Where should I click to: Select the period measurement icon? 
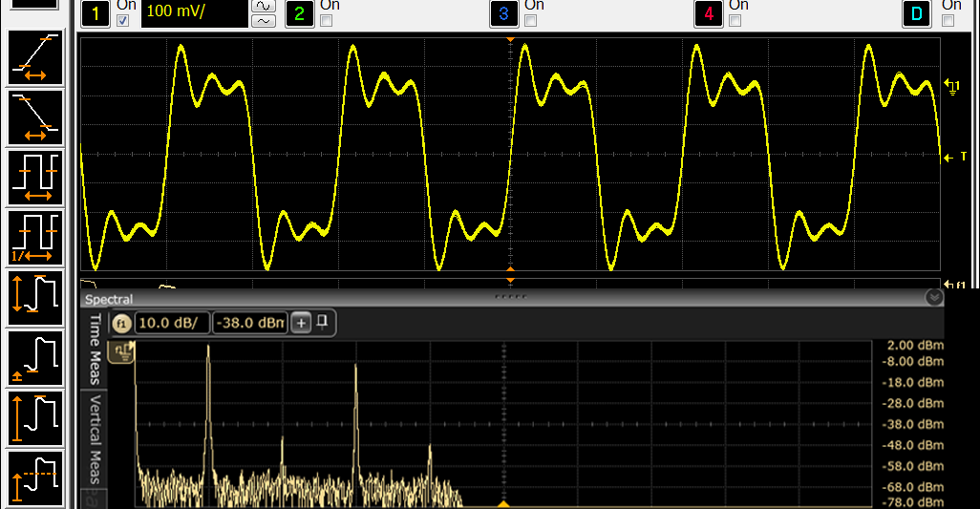35,178
